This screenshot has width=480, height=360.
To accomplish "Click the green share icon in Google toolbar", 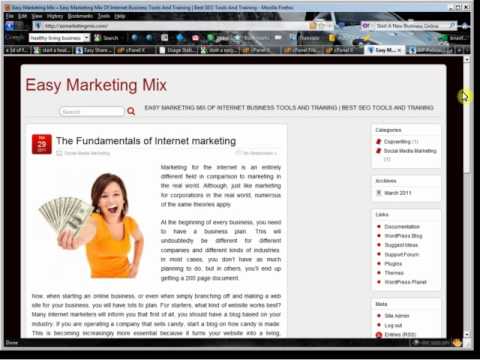I will point(211,38).
